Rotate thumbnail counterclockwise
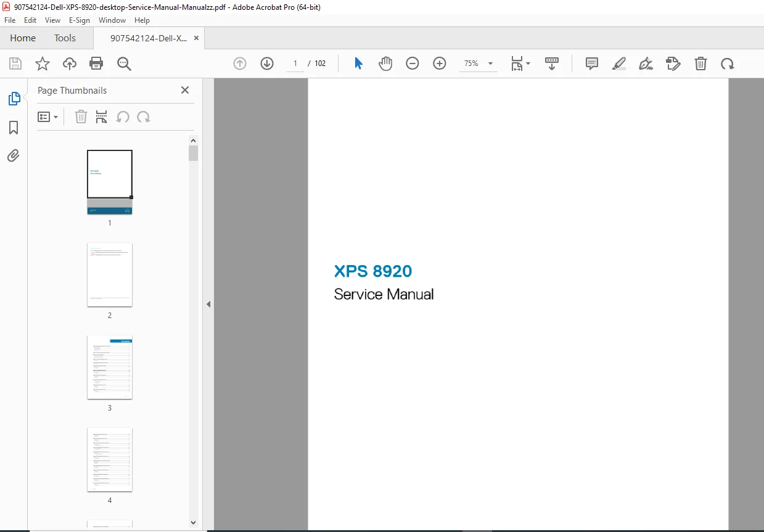This screenshot has height=532, width=764. point(123,117)
